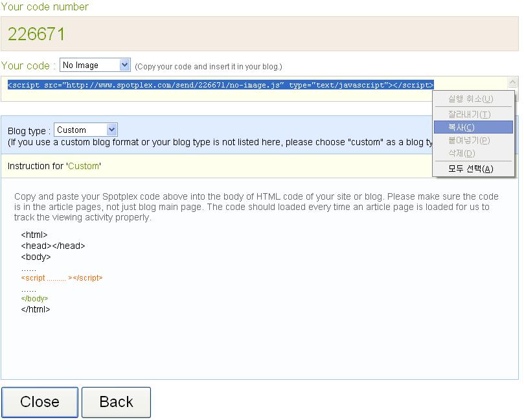
Task: Click the hint 'Copy your code and insert it in your blog'
Action: [209, 67]
